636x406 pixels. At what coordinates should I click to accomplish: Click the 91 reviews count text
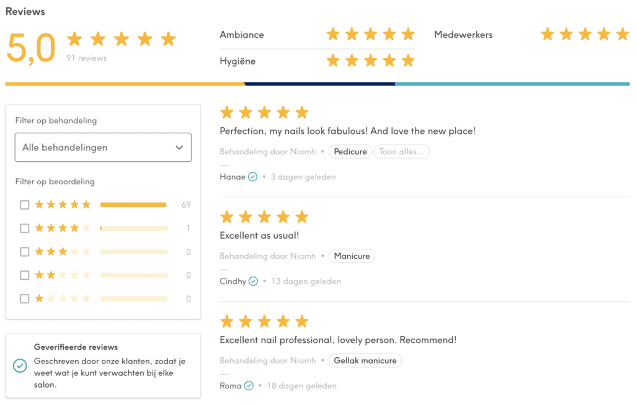86,58
